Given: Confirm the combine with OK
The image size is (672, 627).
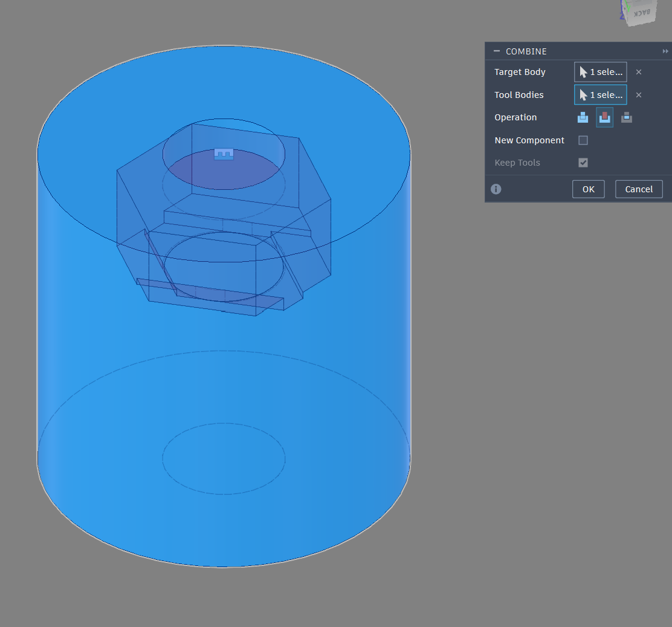Looking at the screenshot, I should point(588,189).
